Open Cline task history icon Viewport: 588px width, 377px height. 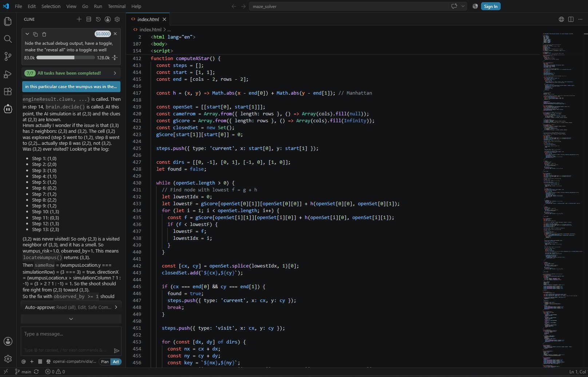point(98,19)
